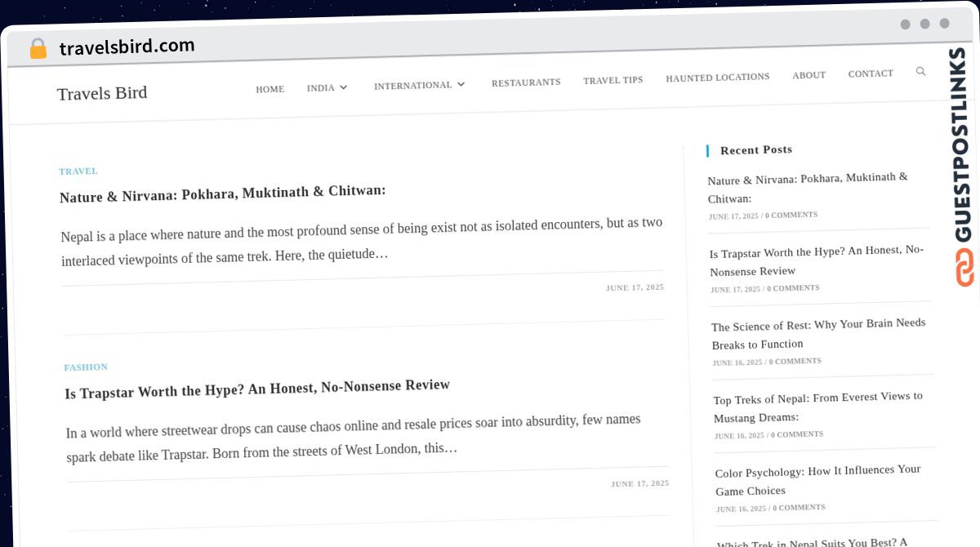Open article Nature & Nirvana main headline
Screen dimensions: 980x547
[222, 194]
